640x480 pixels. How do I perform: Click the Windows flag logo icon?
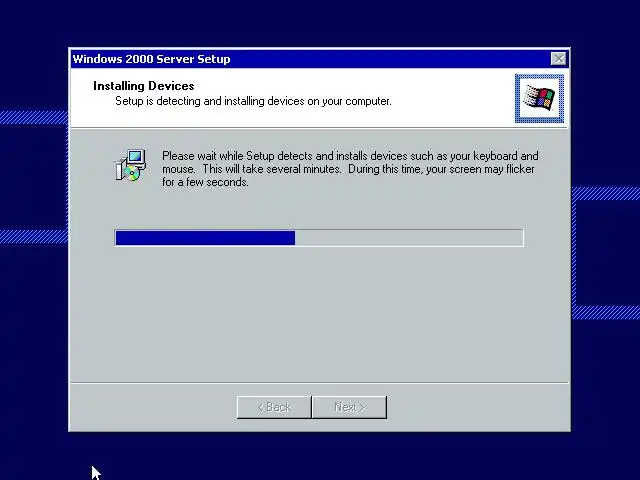(539, 98)
